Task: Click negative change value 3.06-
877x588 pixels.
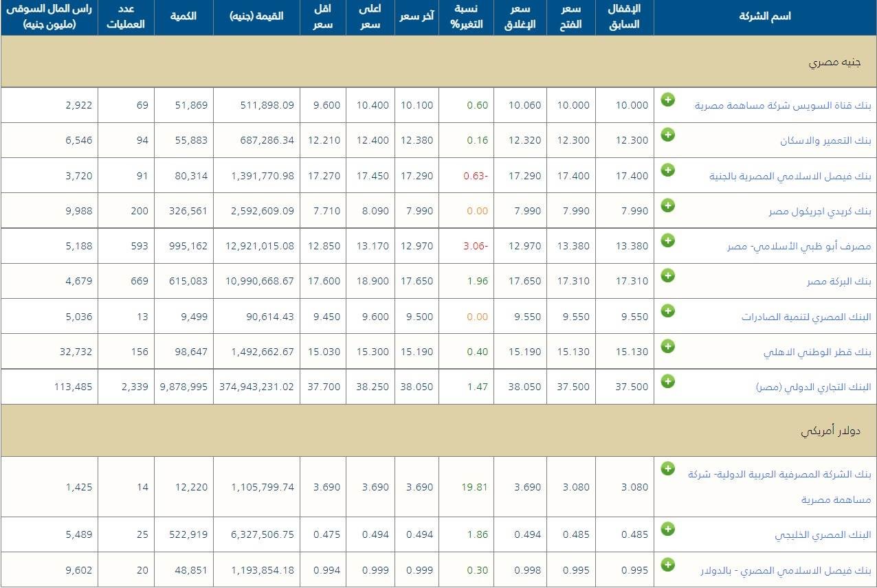Action: point(476,247)
